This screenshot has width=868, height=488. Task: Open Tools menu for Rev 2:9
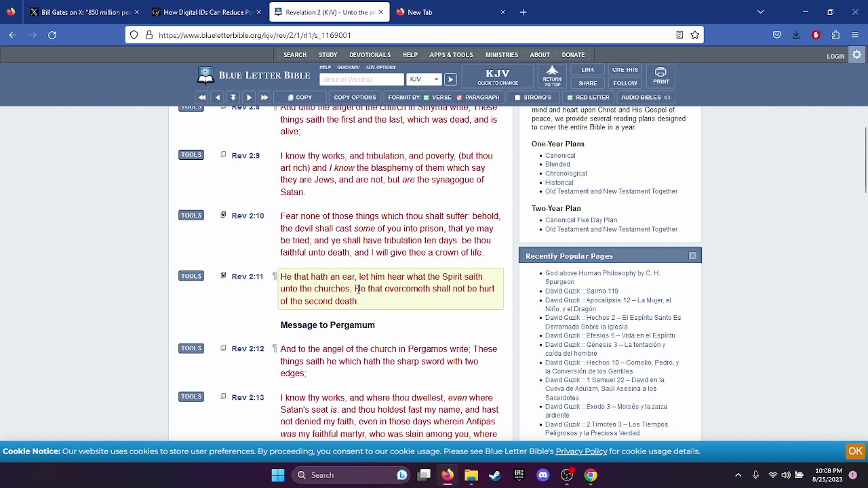pos(191,155)
